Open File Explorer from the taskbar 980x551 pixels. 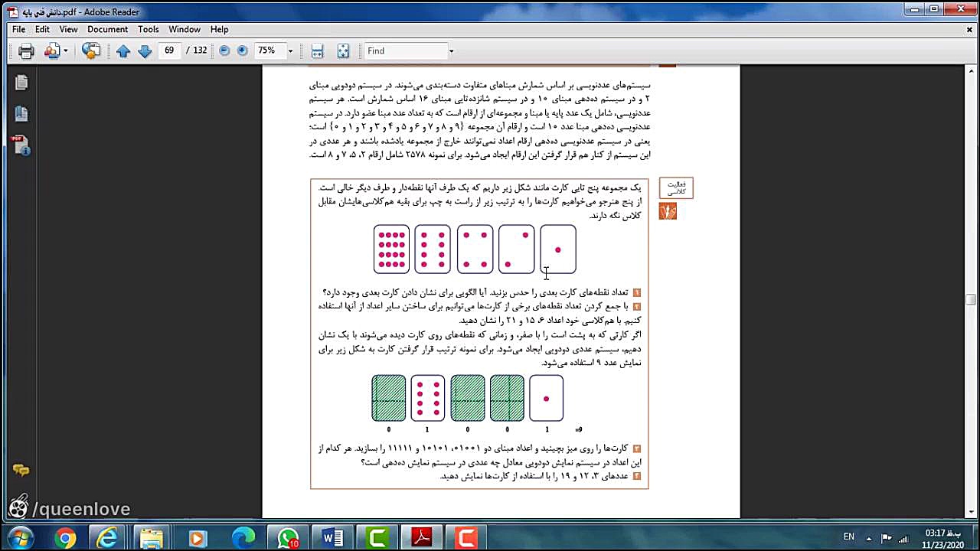click(152, 539)
